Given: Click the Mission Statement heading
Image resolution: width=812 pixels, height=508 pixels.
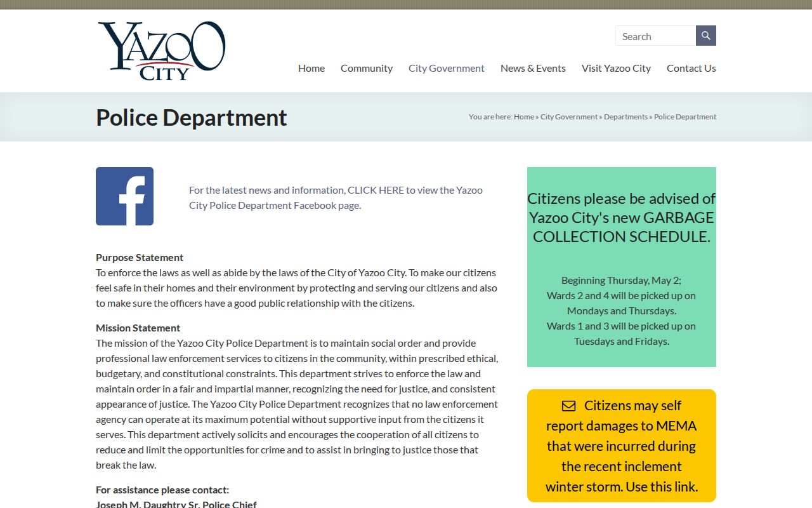Looking at the screenshot, I should pyautogui.click(x=138, y=328).
